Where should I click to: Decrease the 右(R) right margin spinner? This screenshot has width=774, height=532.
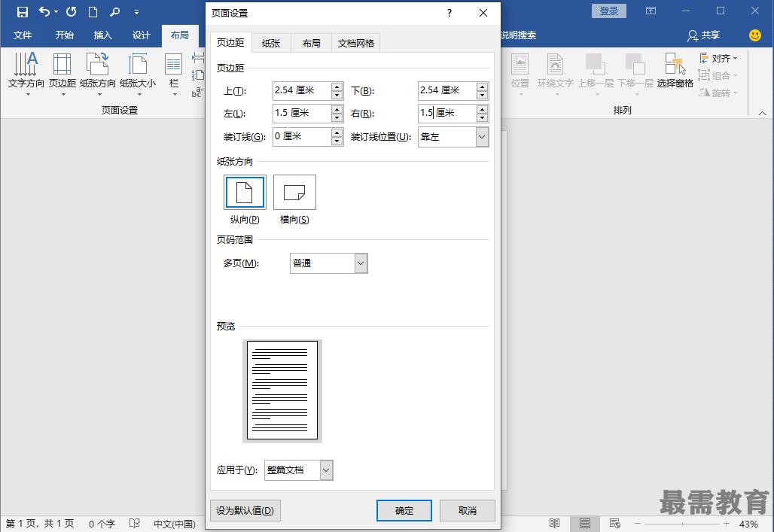point(483,117)
